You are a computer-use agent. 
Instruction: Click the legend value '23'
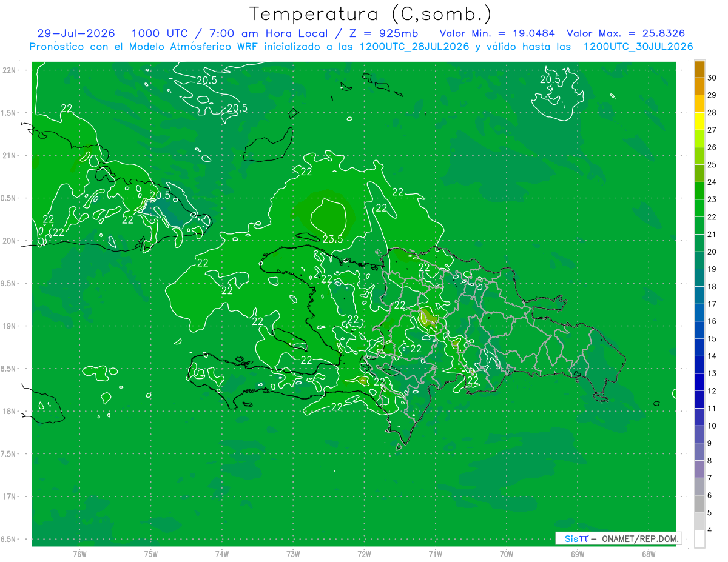[712, 199]
